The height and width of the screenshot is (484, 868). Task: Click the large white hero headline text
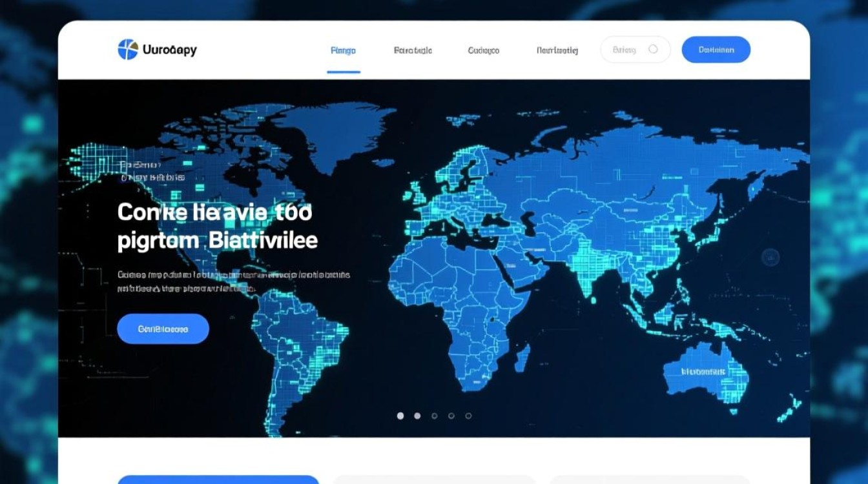coord(217,226)
